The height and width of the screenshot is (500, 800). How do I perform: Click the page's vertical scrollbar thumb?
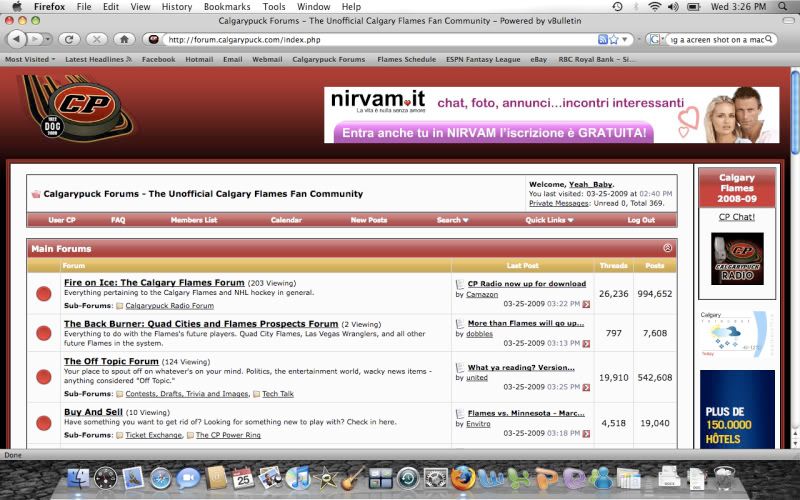pyautogui.click(x=795, y=111)
